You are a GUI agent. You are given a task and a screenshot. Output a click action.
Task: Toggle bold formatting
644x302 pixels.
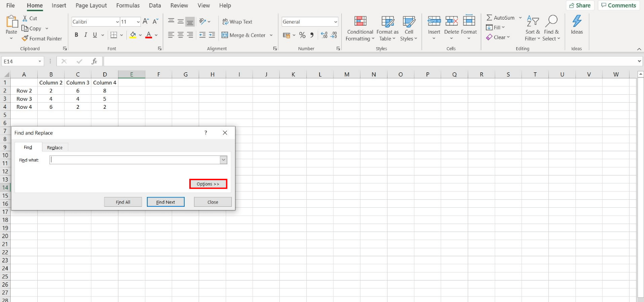[x=76, y=35]
